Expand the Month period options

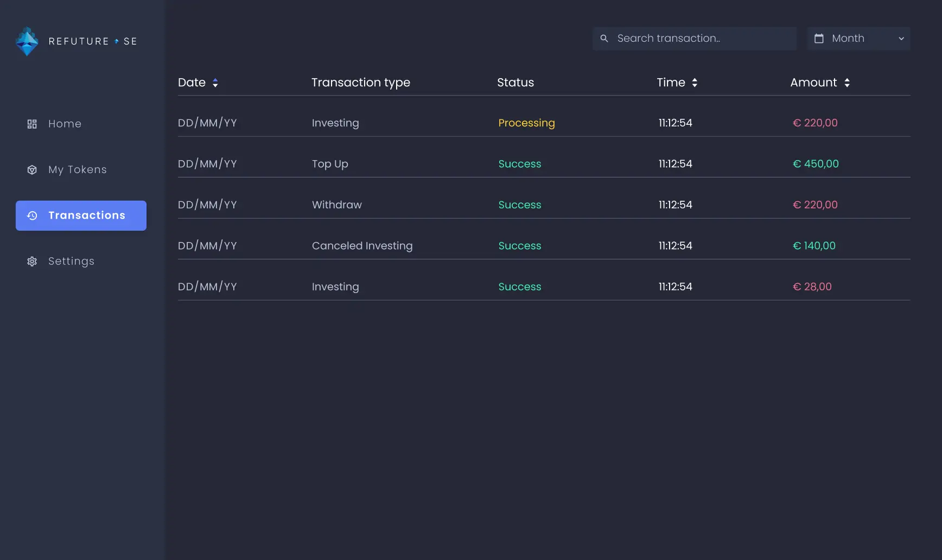coord(857,38)
